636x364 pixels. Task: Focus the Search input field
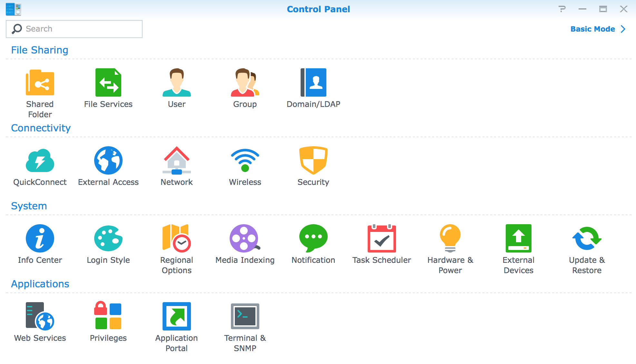tap(74, 29)
